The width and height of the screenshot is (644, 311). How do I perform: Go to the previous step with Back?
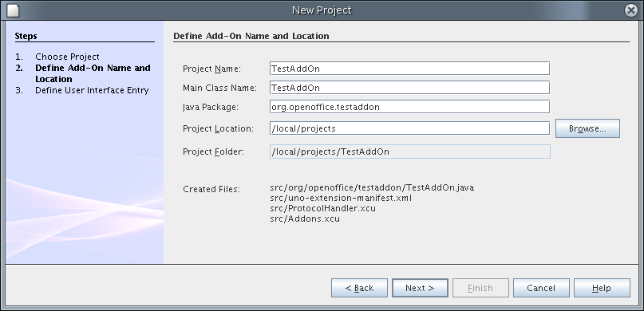click(x=359, y=288)
